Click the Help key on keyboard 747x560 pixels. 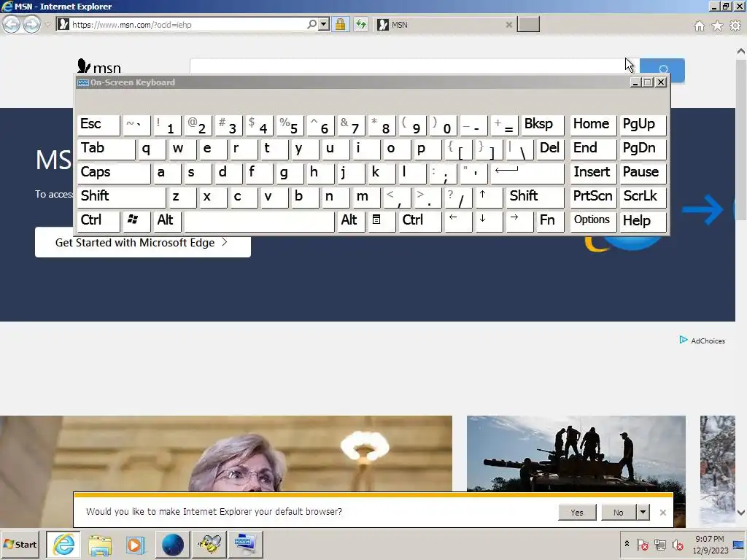point(643,221)
